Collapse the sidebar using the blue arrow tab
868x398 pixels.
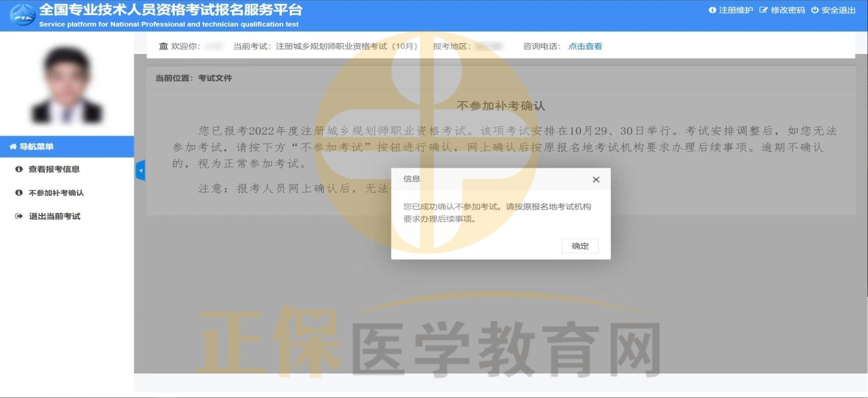tap(140, 170)
